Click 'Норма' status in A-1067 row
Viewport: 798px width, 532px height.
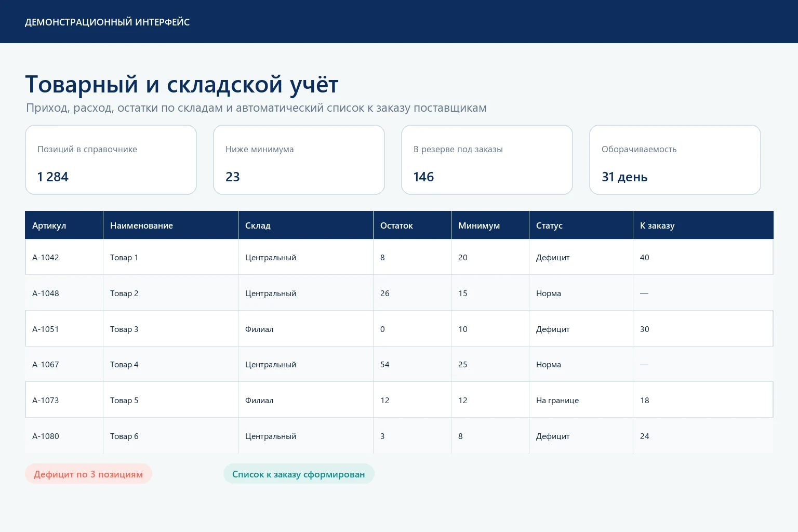click(x=549, y=364)
